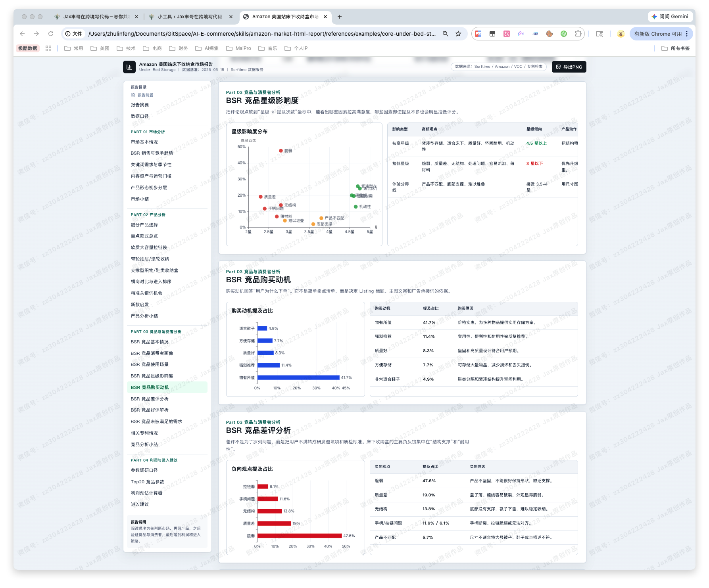Reload the current page

[51, 34]
